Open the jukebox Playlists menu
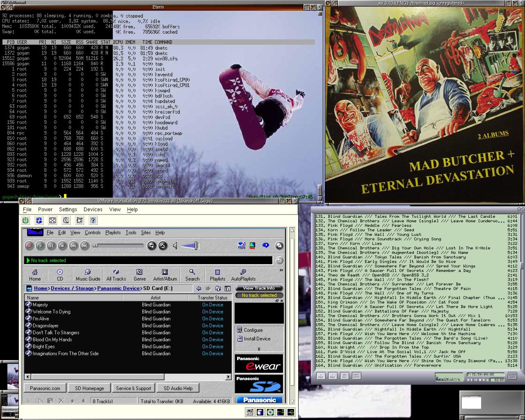 click(113, 233)
